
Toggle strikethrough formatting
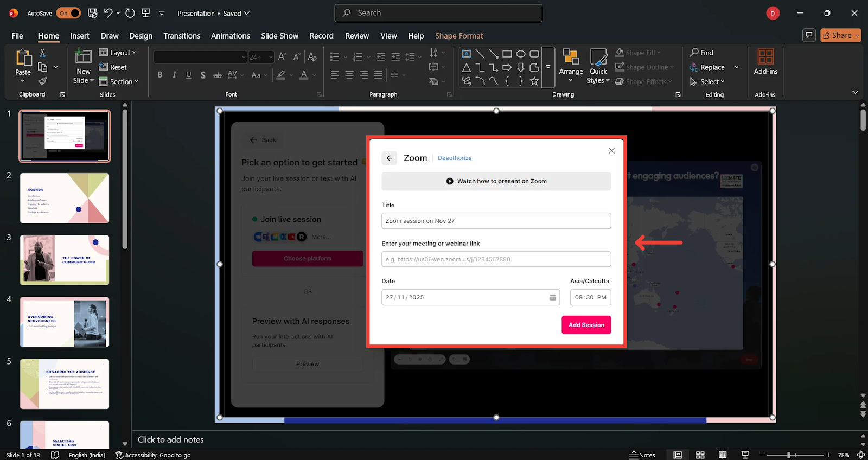[x=218, y=75]
